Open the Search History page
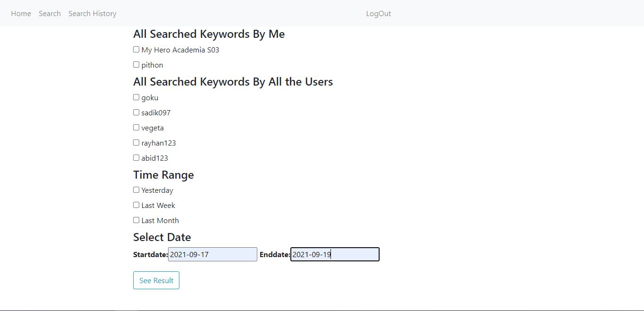This screenshot has height=311, width=644. pyautogui.click(x=92, y=13)
